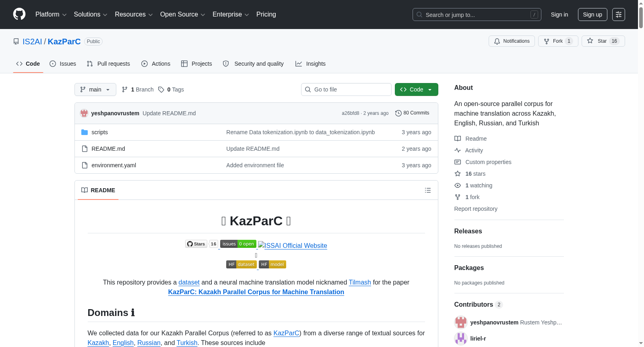Switch to the Security and quality tab
Image resolution: width=644 pixels, height=347 pixels.
[253, 64]
